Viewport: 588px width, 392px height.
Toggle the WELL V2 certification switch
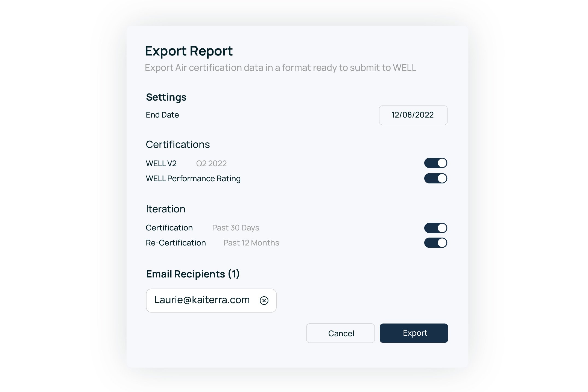click(x=435, y=163)
